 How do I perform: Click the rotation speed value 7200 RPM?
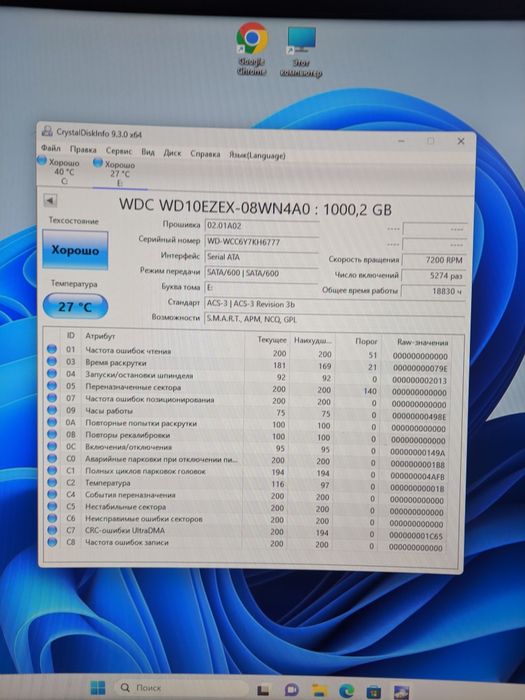(433, 260)
